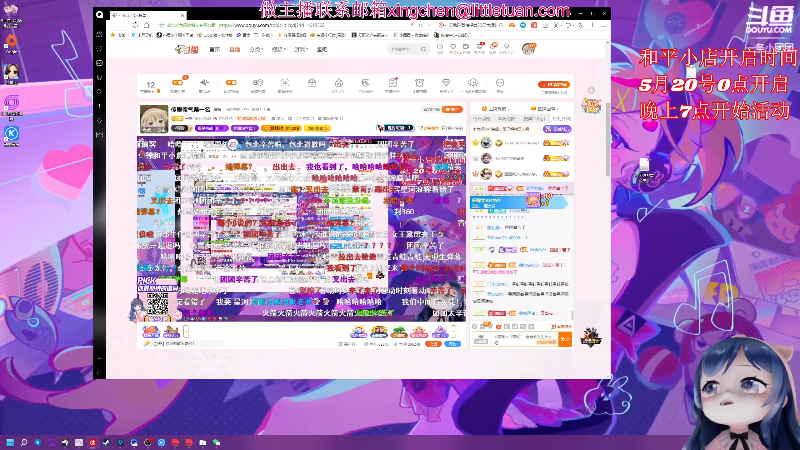Open the Windows Start button

[10, 442]
